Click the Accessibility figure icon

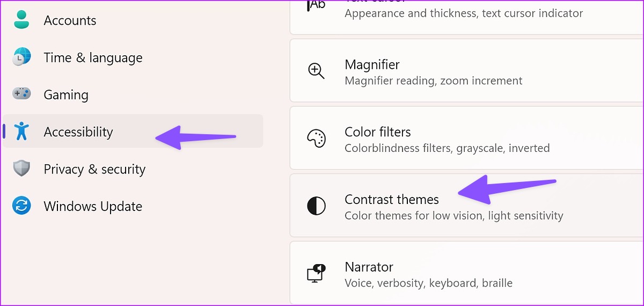click(21, 131)
